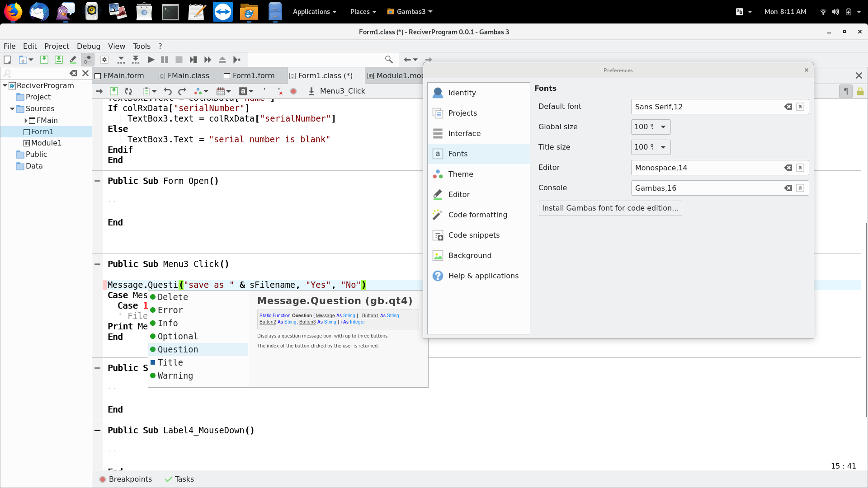
Task: Click the Title size percentage input field
Action: pyautogui.click(x=643, y=147)
